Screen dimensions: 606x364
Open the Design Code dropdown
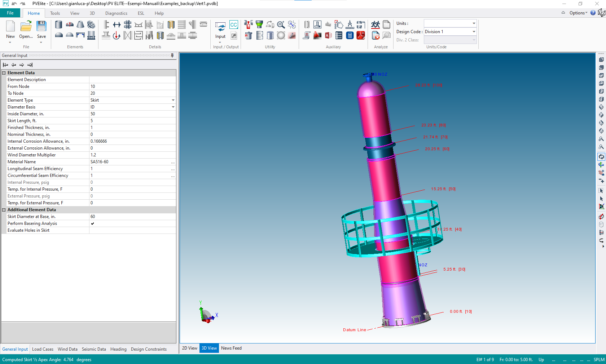click(474, 32)
